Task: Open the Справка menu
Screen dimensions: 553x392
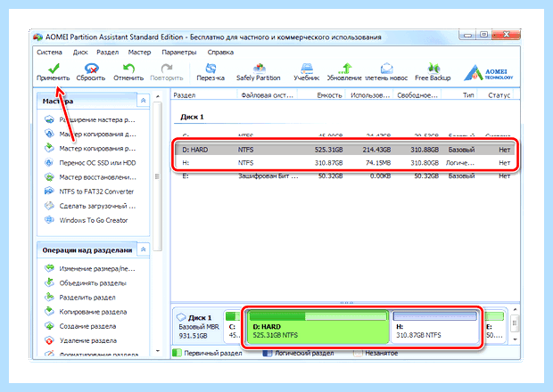Action: coord(220,53)
